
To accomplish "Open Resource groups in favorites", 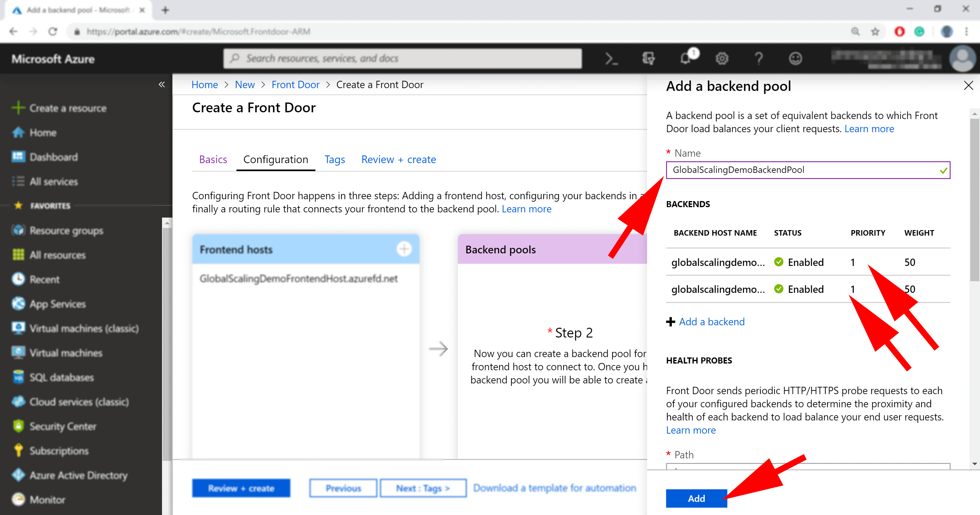I will 66,231.
